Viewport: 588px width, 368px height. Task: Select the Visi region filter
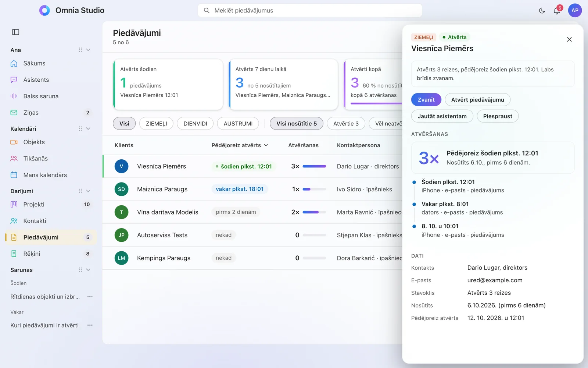pyautogui.click(x=124, y=124)
